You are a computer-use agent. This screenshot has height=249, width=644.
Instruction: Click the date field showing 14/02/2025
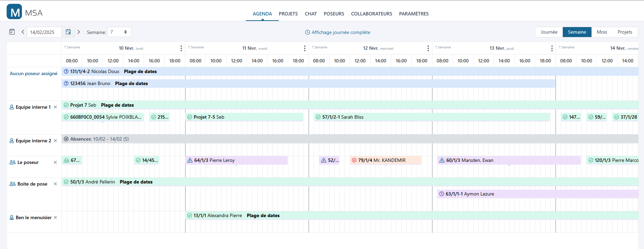point(44,32)
